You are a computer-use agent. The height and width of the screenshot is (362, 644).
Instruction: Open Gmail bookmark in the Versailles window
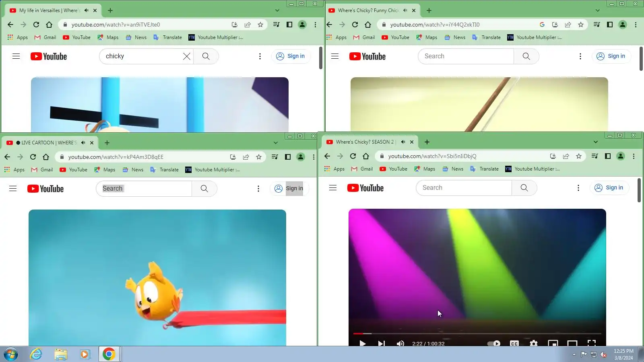45,37
